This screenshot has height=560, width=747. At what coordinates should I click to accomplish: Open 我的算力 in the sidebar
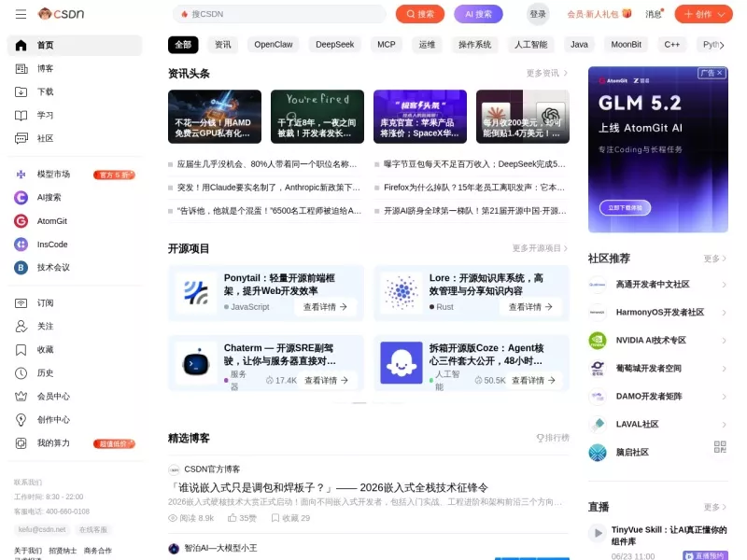pyautogui.click(x=75, y=443)
